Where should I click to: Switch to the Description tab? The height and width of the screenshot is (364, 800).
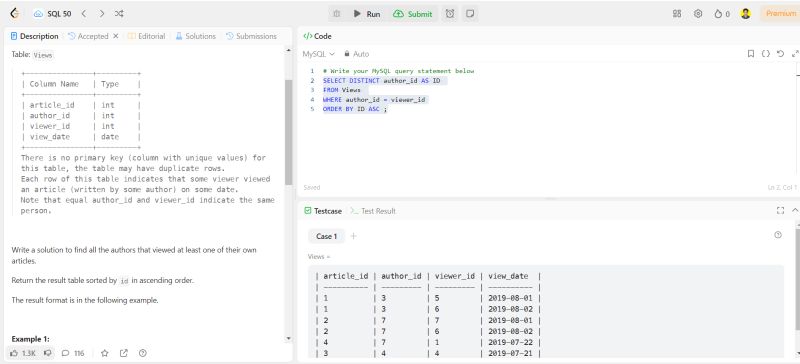(x=34, y=36)
